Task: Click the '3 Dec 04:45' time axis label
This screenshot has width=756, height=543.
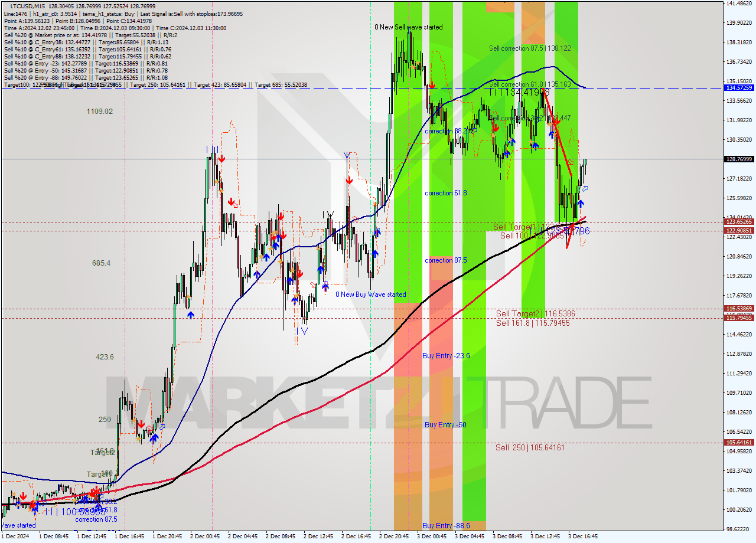Action: pos(470,537)
